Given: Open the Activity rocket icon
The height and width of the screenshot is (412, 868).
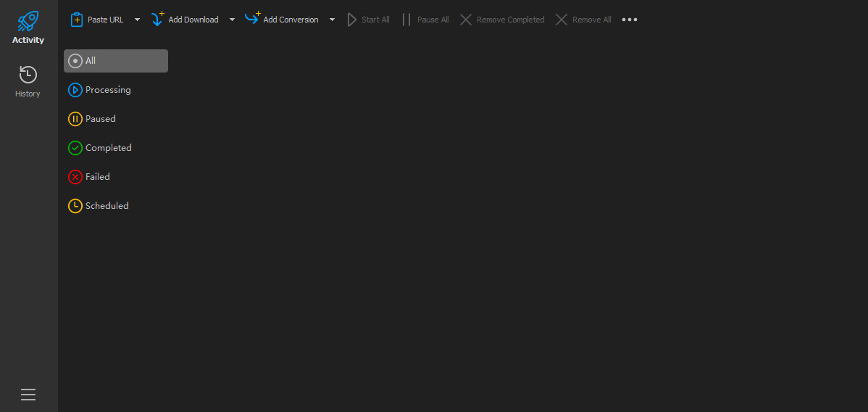Looking at the screenshot, I should coord(28,21).
